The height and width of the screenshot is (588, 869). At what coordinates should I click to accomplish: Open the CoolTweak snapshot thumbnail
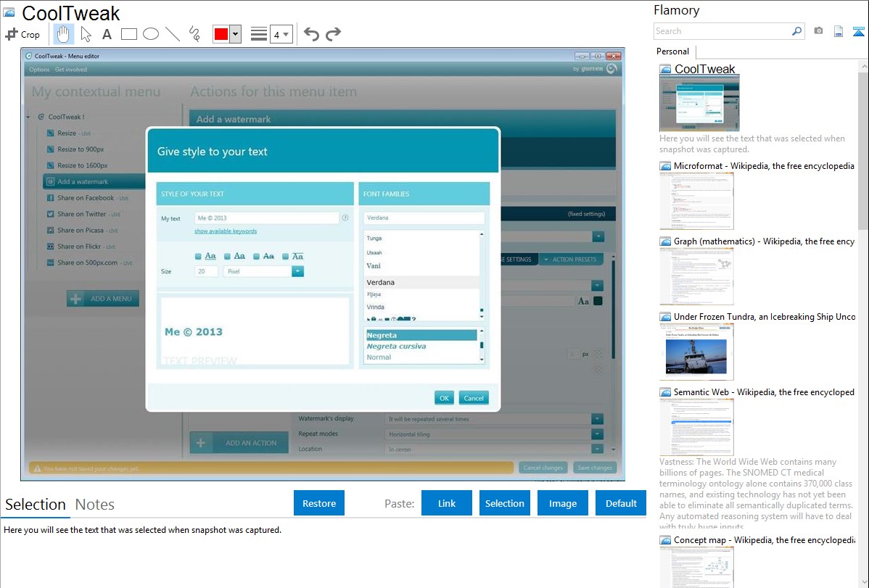tap(699, 103)
